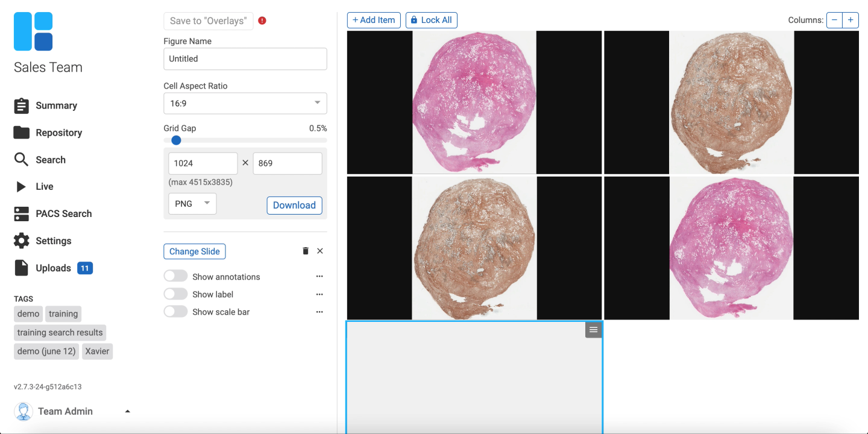The width and height of the screenshot is (868, 434).
Task: Select the Xavier tag
Action: [97, 351]
